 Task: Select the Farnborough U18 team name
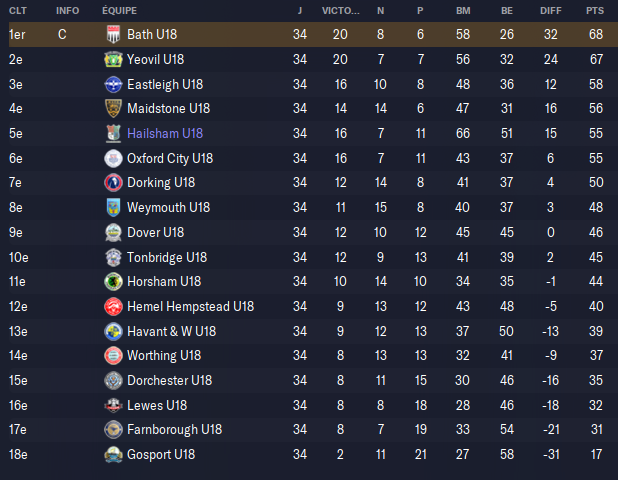pyautogui.click(x=174, y=430)
